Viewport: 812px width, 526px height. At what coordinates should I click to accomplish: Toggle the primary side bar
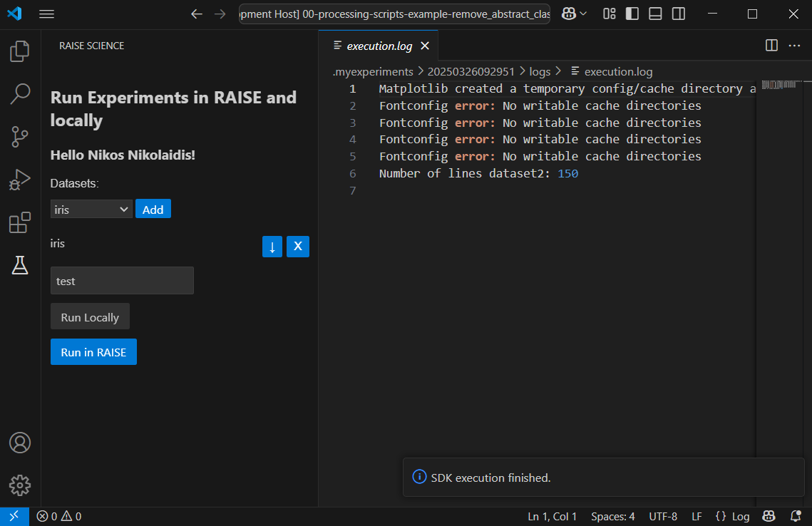point(632,14)
